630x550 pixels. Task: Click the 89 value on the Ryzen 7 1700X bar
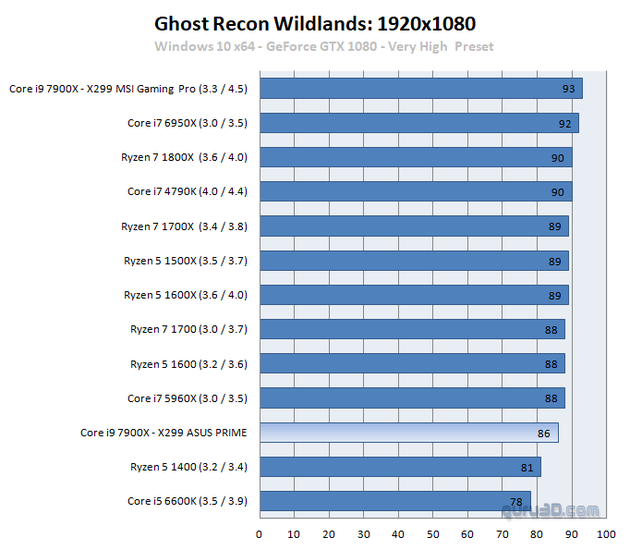pyautogui.click(x=555, y=227)
